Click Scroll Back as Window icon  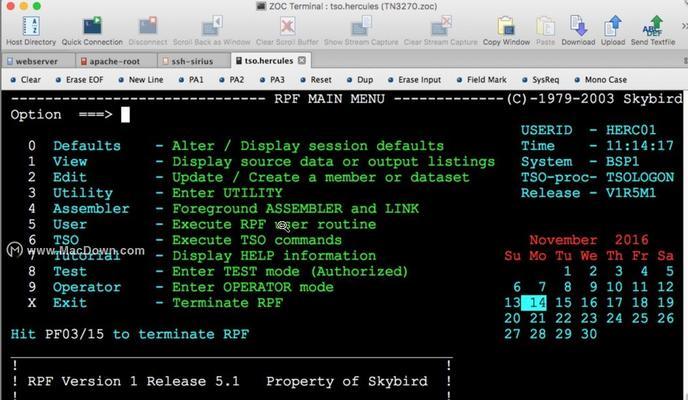211,26
